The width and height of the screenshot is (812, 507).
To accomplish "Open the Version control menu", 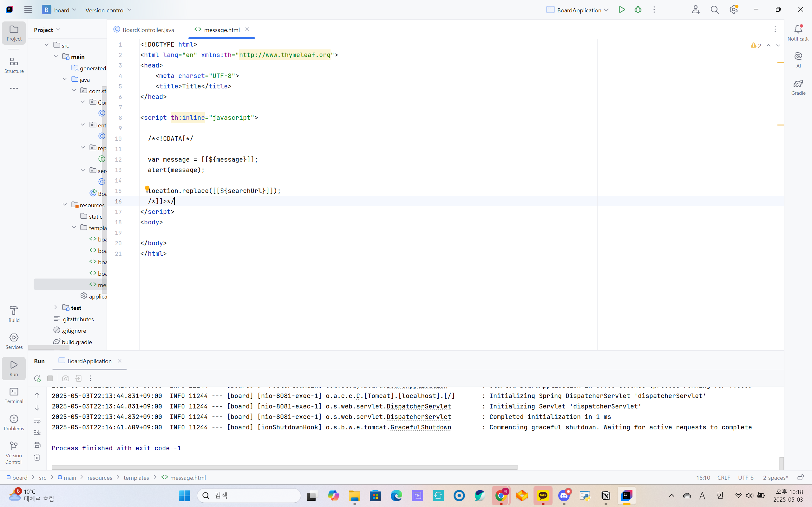I will pos(108,10).
